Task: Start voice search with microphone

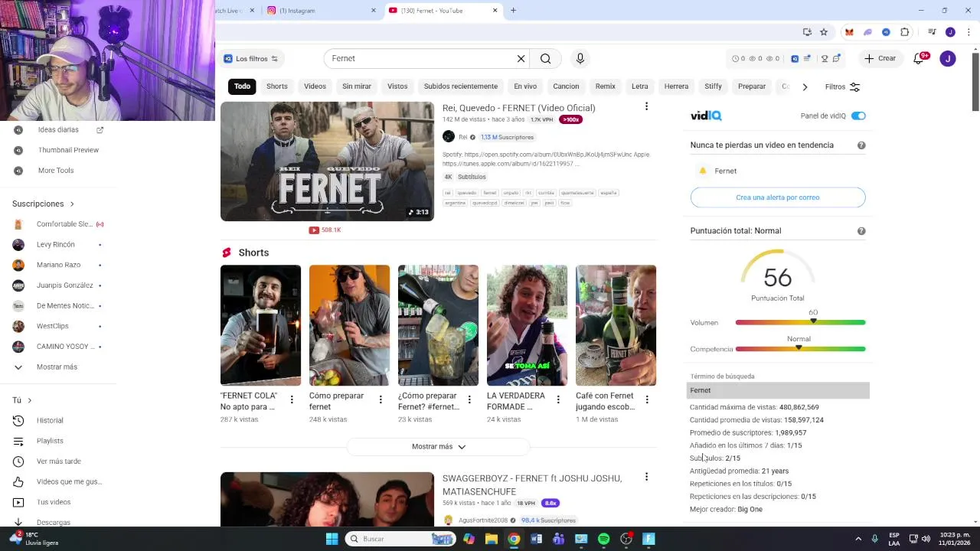Action: click(x=580, y=58)
